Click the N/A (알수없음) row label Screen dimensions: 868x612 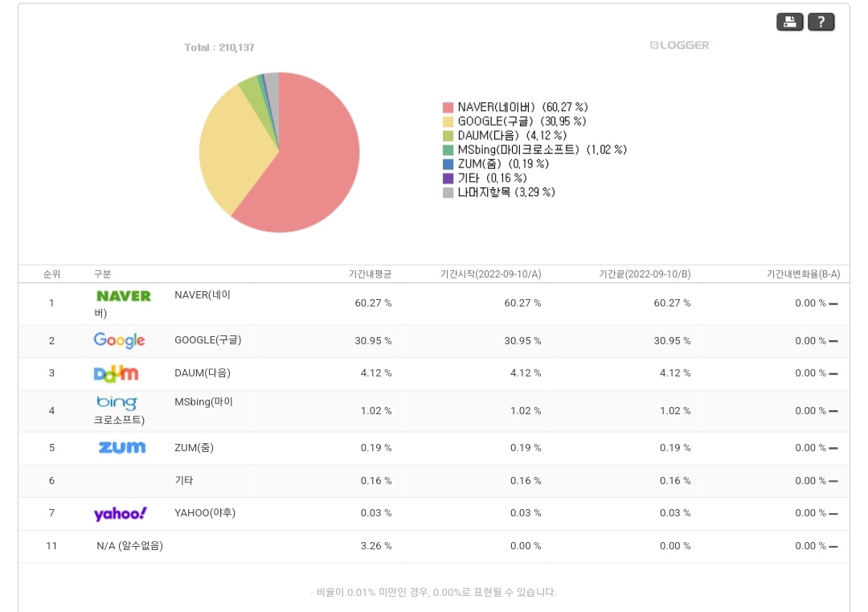129,546
